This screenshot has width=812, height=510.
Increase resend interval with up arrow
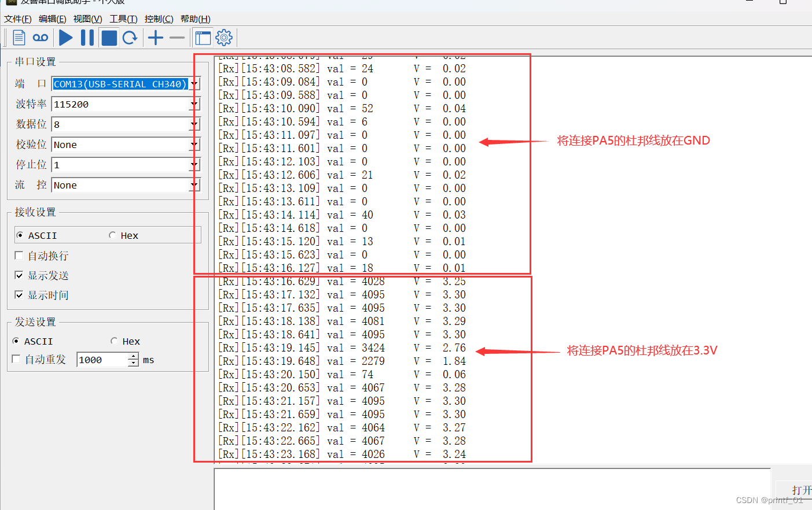tap(133, 356)
